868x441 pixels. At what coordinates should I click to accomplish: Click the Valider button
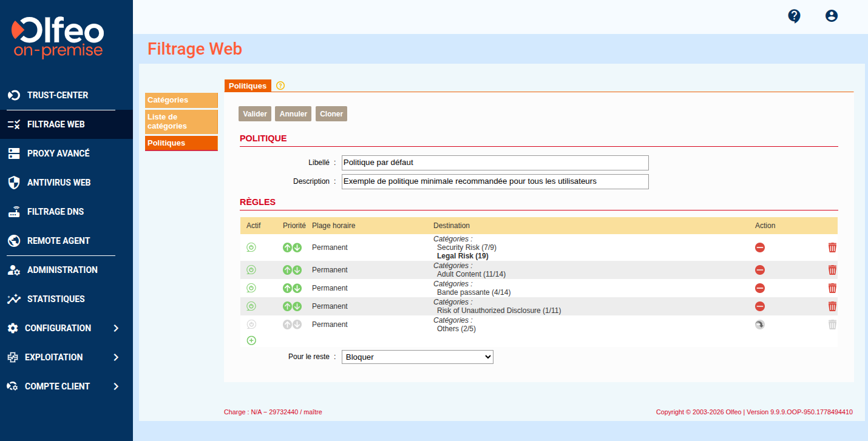coord(255,114)
